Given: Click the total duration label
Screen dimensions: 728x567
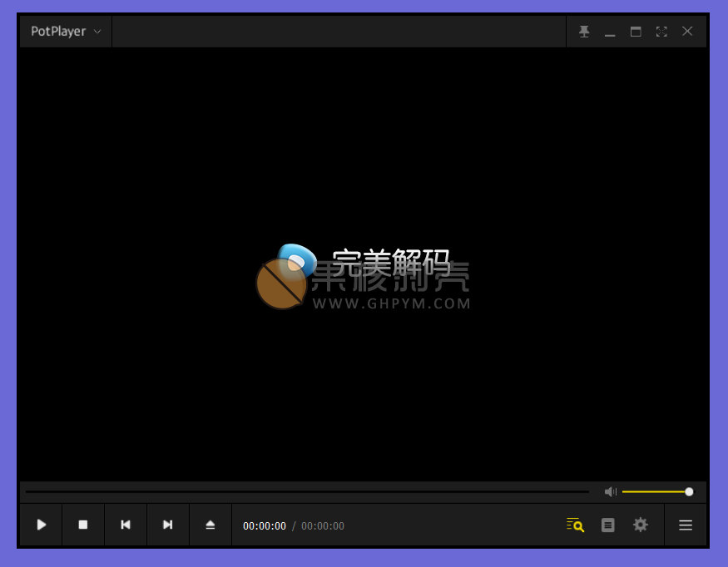Looking at the screenshot, I should 322,525.
